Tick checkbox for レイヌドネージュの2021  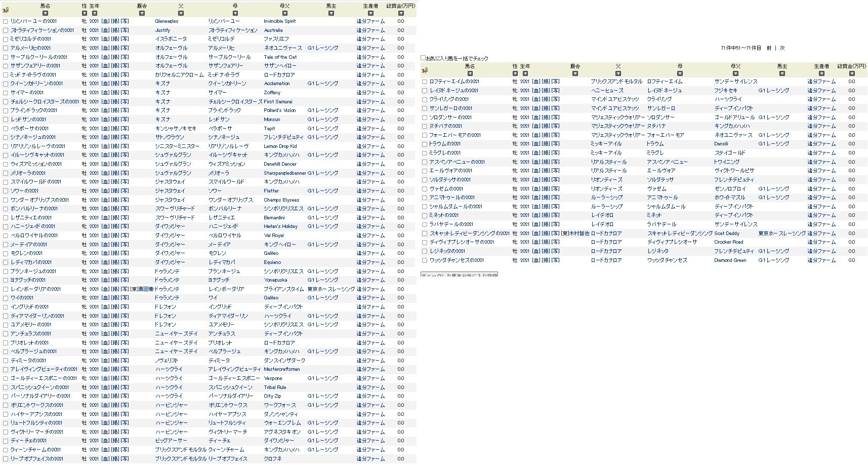click(x=425, y=91)
